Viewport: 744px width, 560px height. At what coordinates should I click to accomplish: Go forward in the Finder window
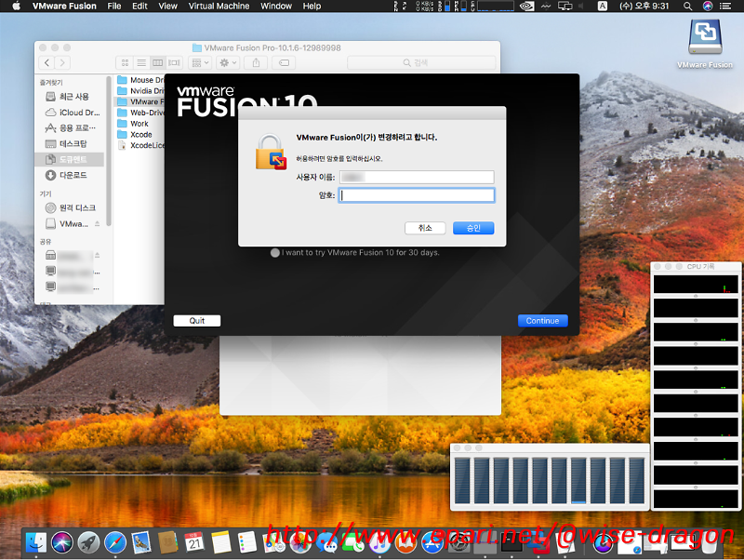tap(62, 62)
